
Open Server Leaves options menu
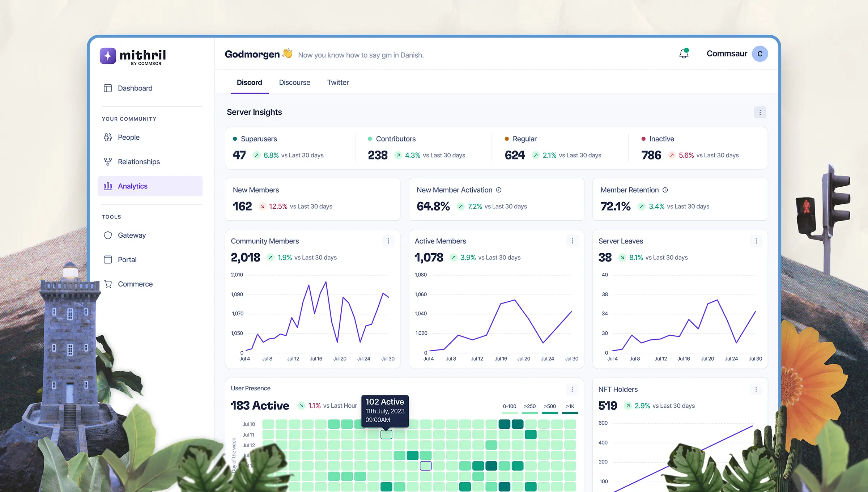[756, 241]
